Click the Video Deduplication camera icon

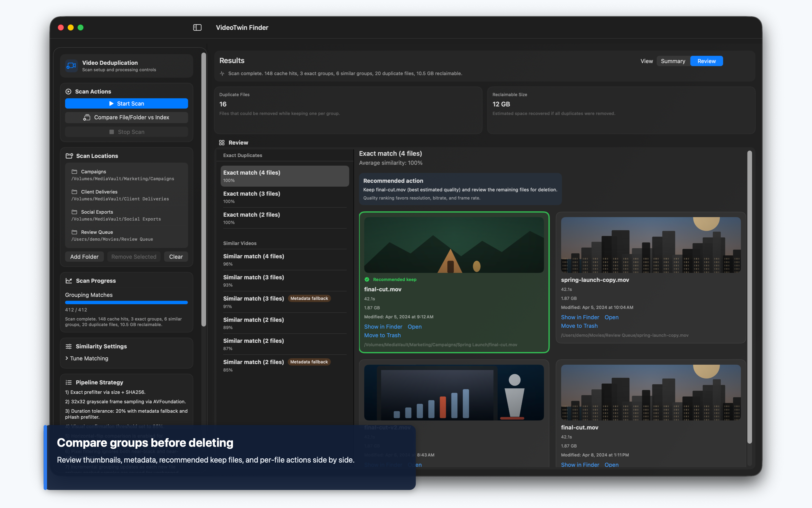71,66
